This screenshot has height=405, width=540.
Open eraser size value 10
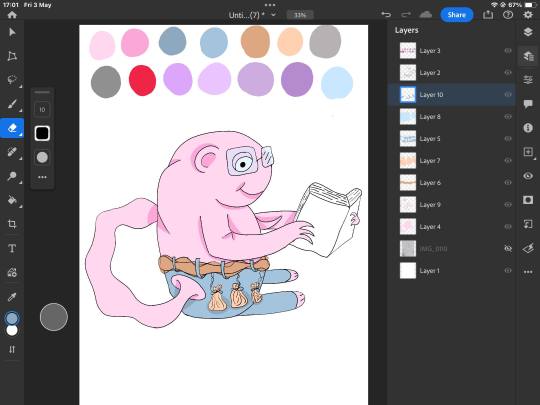pyautogui.click(x=42, y=110)
